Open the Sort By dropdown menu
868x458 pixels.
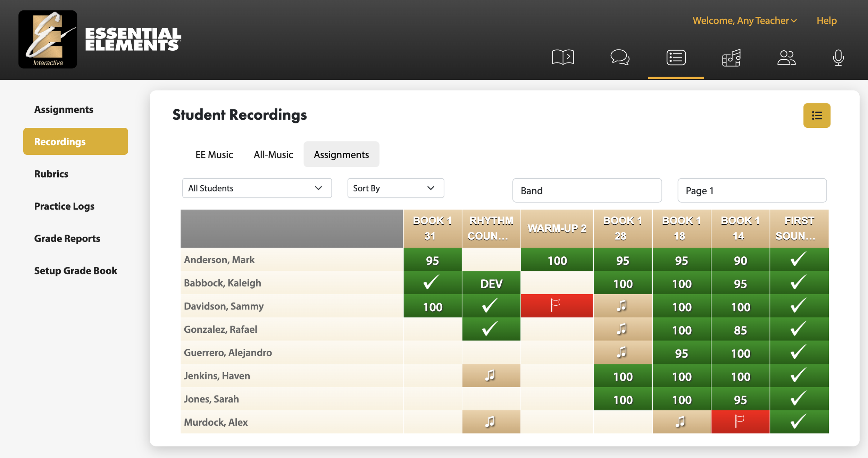pos(395,188)
